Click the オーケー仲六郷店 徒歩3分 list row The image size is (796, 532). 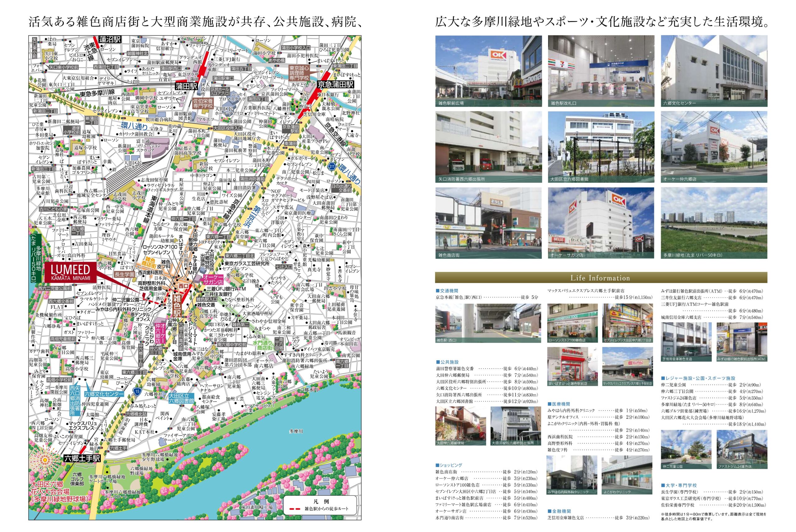point(487,479)
